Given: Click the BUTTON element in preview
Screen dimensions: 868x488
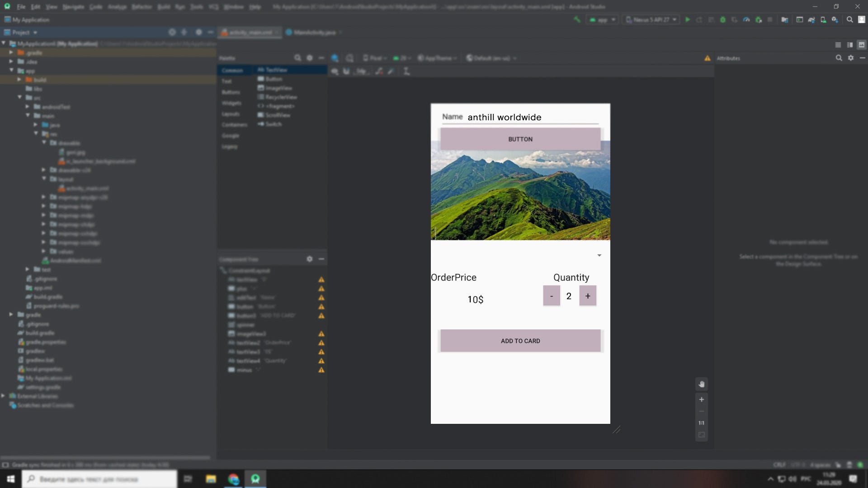Looking at the screenshot, I should pos(520,139).
